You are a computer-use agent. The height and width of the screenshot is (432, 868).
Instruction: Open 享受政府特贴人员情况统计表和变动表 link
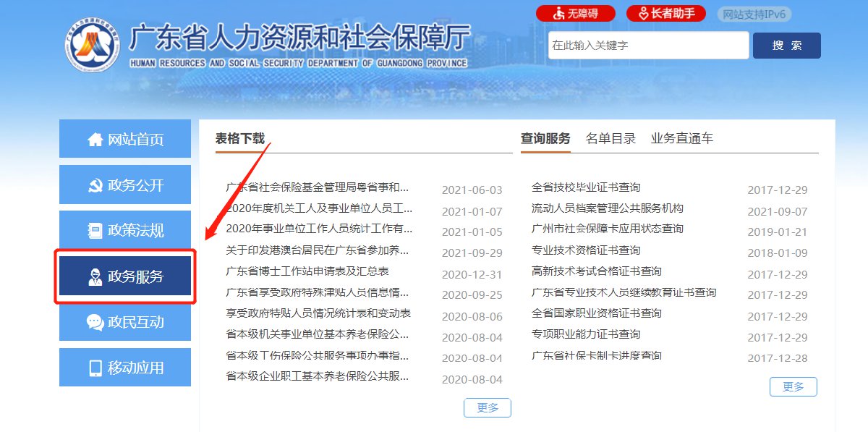pyautogui.click(x=318, y=313)
